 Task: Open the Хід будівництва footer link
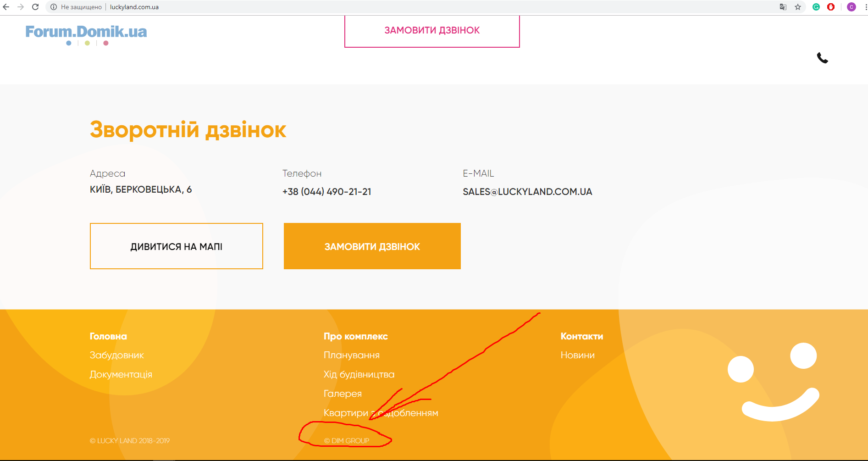[359, 374]
